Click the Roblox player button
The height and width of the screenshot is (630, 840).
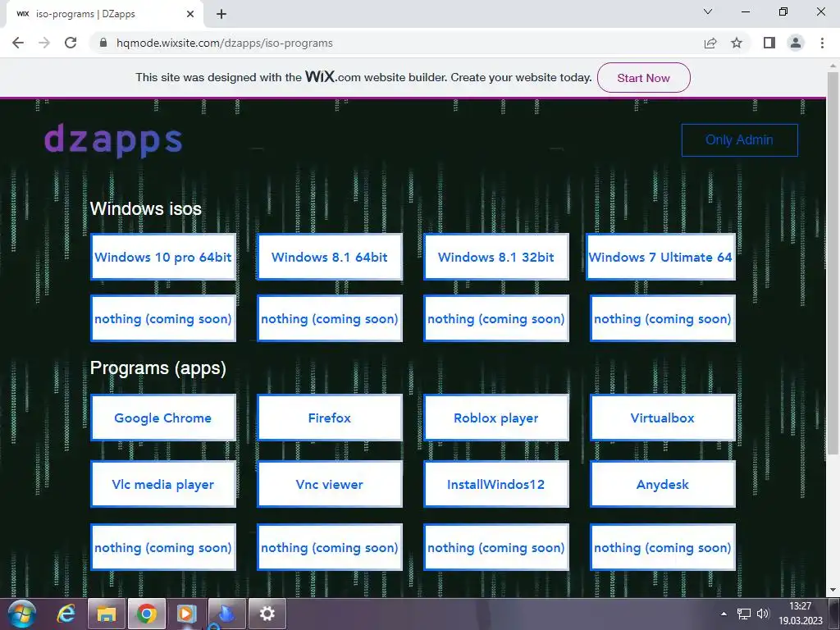[x=496, y=418]
